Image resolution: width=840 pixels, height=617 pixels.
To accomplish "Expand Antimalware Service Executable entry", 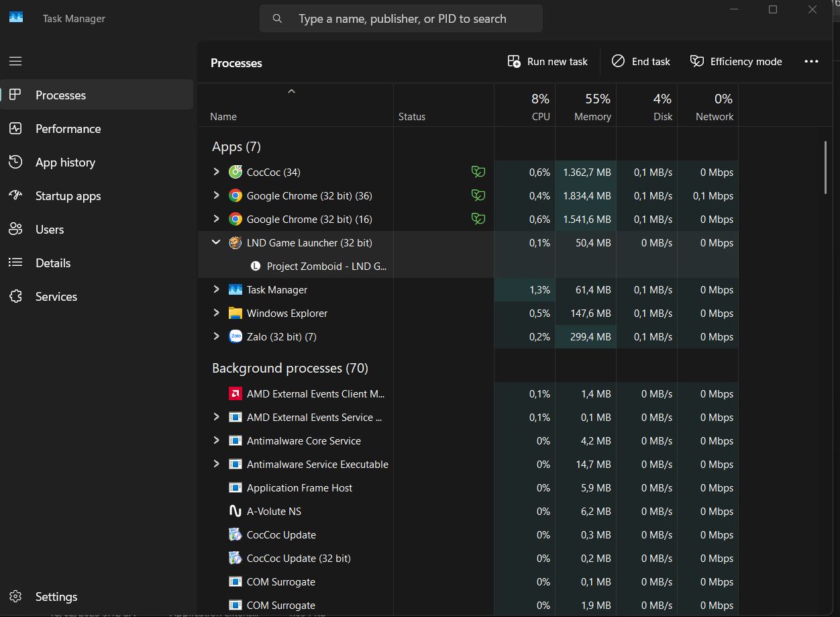I will click(216, 464).
